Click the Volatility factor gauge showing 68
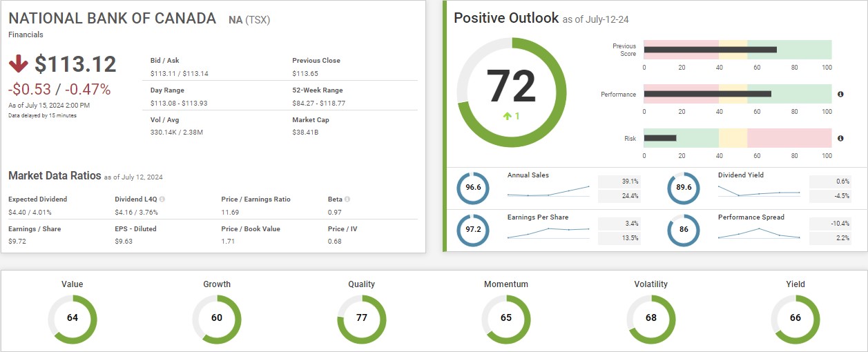The height and width of the screenshot is (352, 868). (x=651, y=318)
